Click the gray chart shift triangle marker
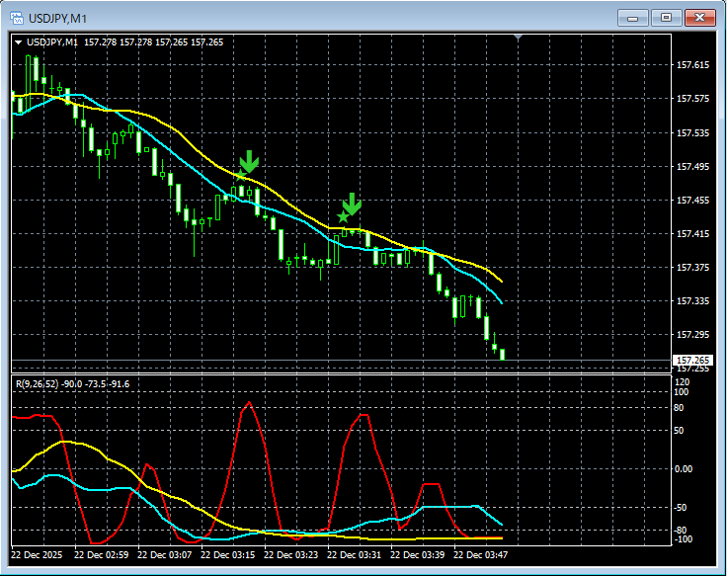 click(520, 39)
